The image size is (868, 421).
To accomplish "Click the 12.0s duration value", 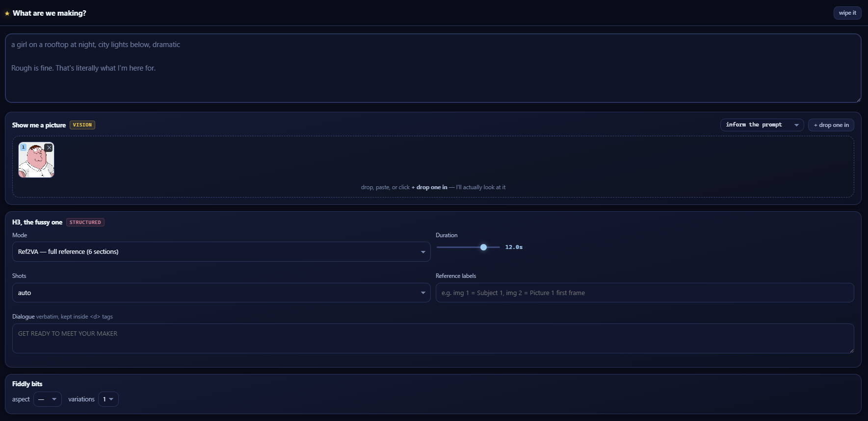I will [514, 247].
